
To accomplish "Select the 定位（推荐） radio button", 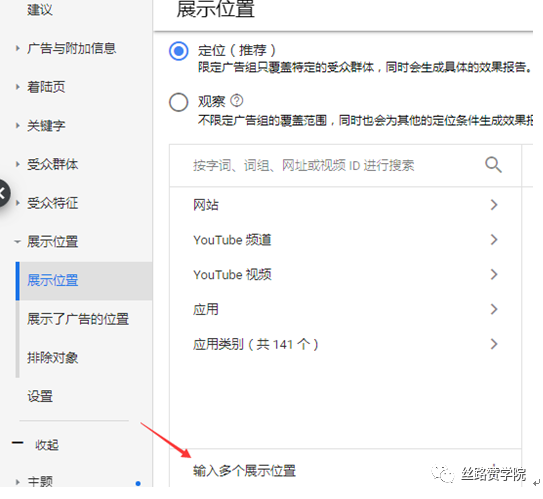I will 179,51.
